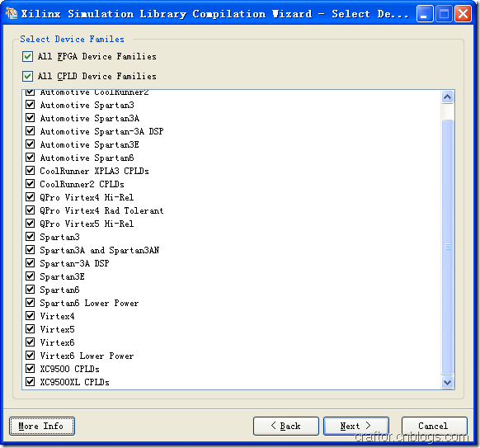Uncheck XC9500XL CPLDs checkbox
This screenshot has height=448, width=480.
click(30, 381)
